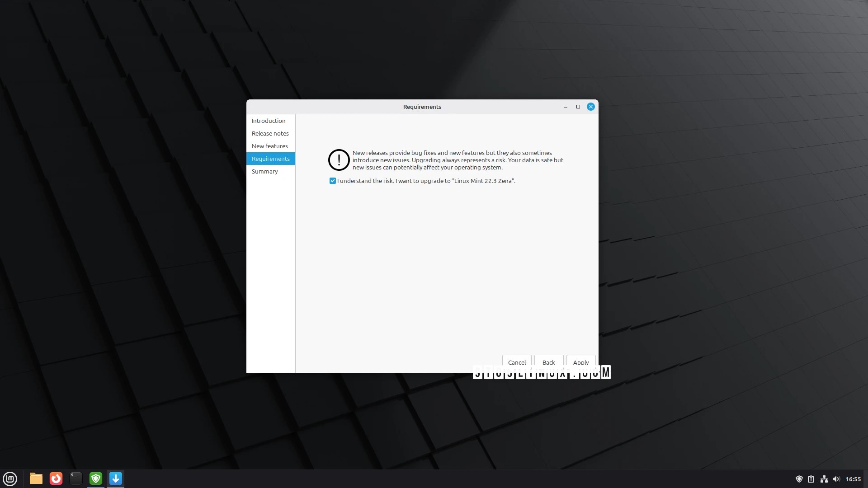Open the Release notes step
868x488 pixels.
pos(270,133)
